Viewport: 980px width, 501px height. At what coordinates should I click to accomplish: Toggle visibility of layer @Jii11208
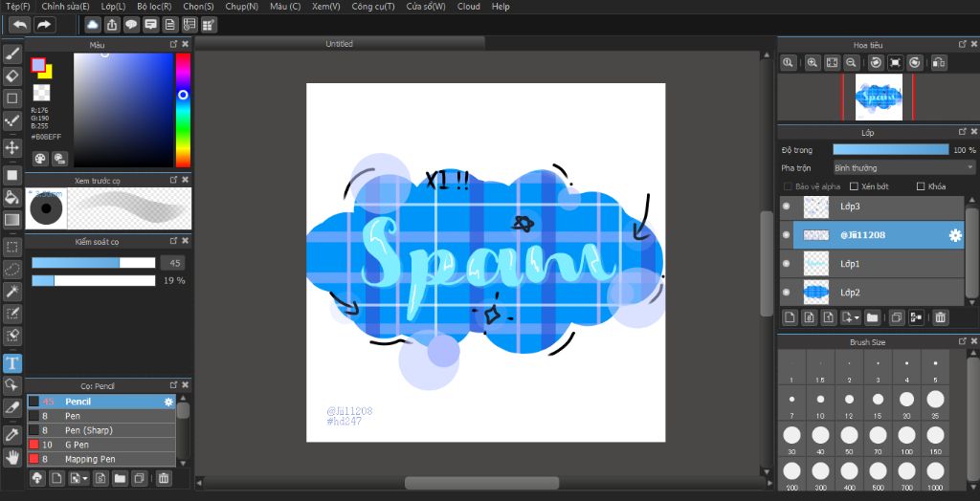(x=787, y=235)
